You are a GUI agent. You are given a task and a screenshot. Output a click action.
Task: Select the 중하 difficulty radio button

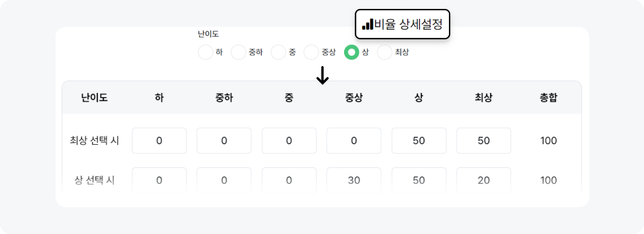click(238, 52)
